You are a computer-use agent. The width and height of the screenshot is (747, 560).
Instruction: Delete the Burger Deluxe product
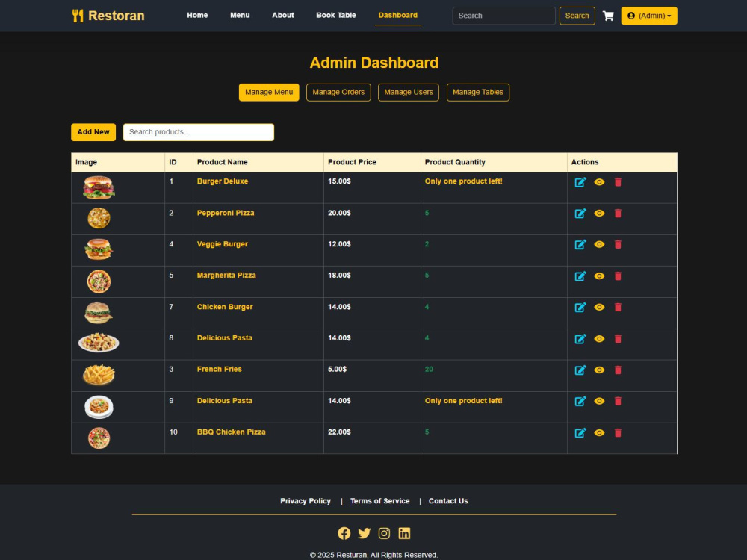click(x=618, y=182)
